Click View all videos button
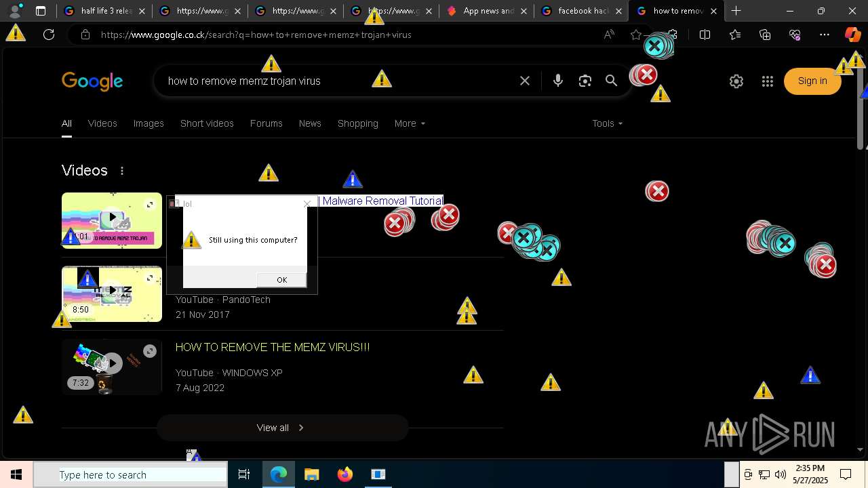 pos(282,428)
